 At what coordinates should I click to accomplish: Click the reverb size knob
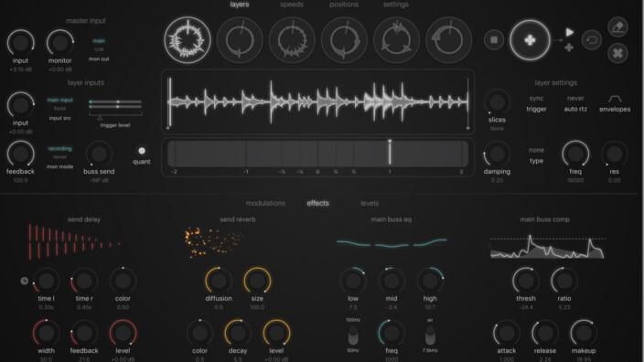257,281
